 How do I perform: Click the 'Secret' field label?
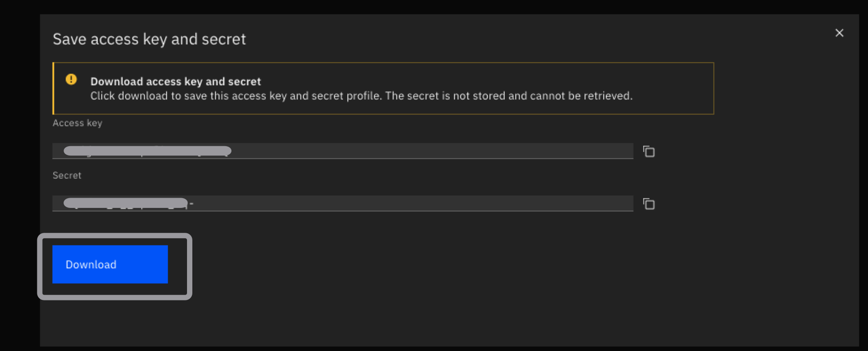67,175
